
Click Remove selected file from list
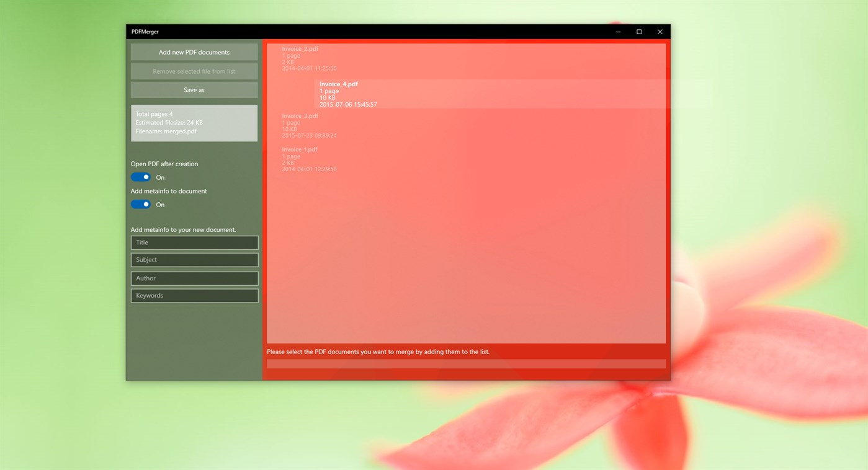point(194,71)
